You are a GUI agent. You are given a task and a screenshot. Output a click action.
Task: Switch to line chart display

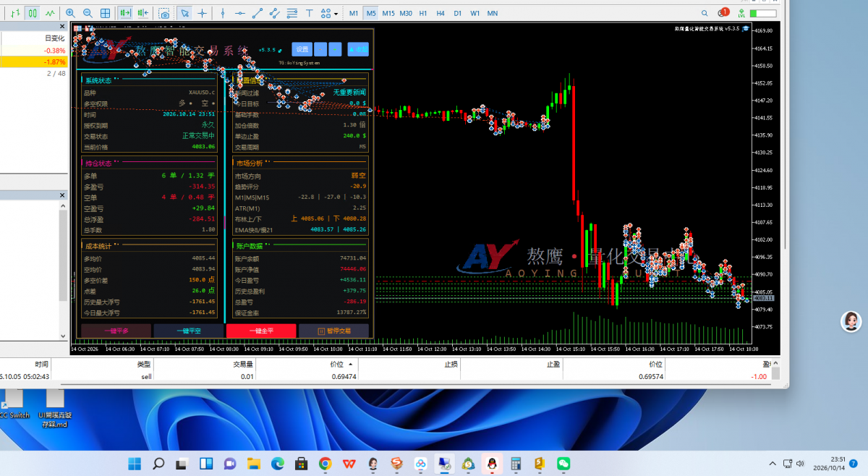(x=50, y=13)
